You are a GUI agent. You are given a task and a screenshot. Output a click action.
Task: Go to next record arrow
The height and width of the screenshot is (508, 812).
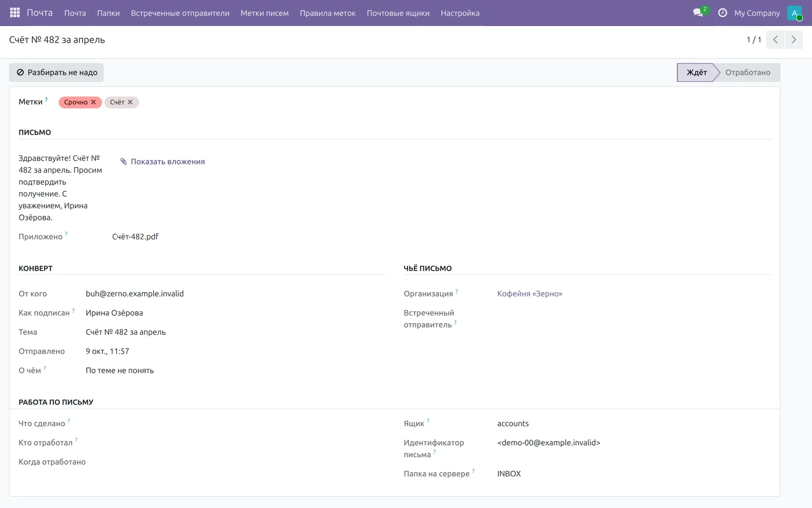coord(794,40)
